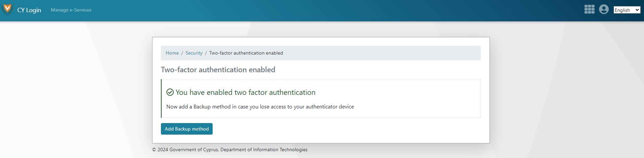644x158 pixels.
Task: Click the slash separator after Security
Action: pyautogui.click(x=206, y=53)
